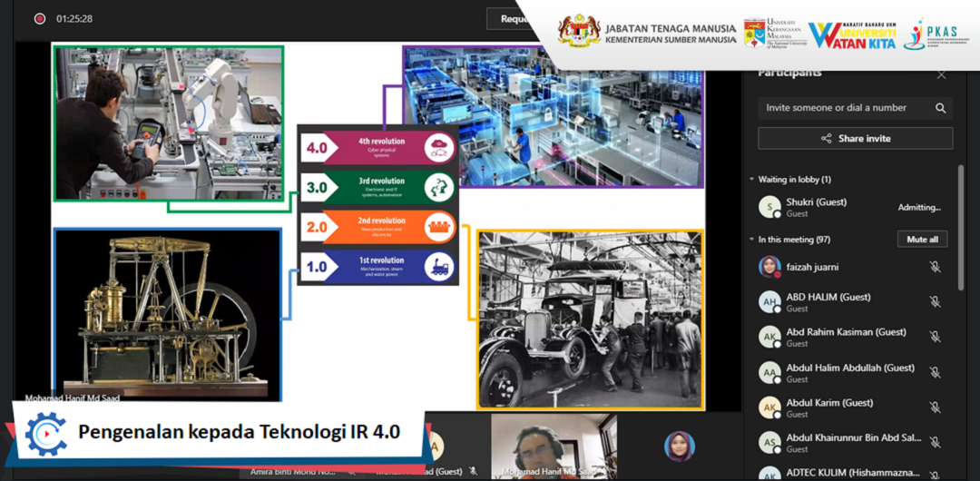The width and height of the screenshot is (980, 481).
Task: Click Abdul Khairunnur's muted microphone icon
Action: pos(935,442)
